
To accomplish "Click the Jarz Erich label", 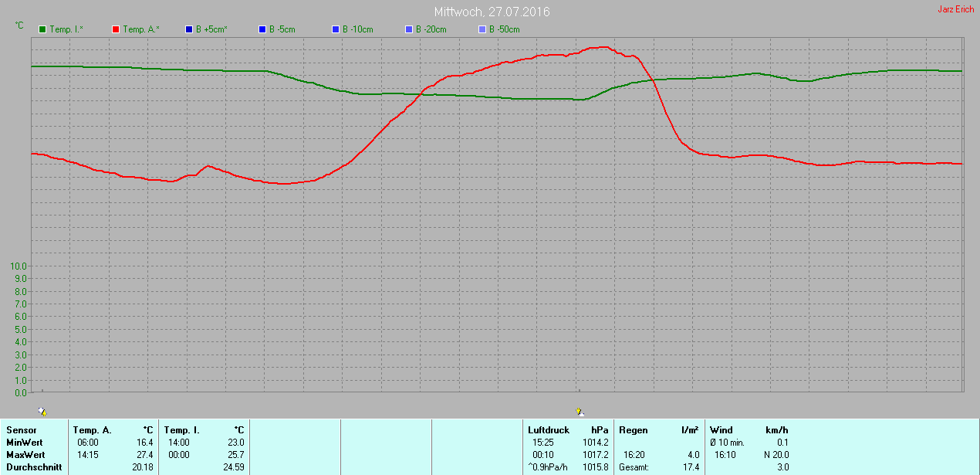I will [955, 9].
